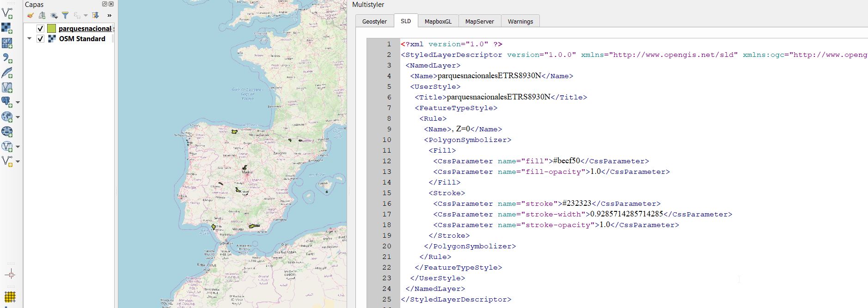Click the Add Raster Layer icon
This screenshot has height=308, width=868.
[7, 28]
